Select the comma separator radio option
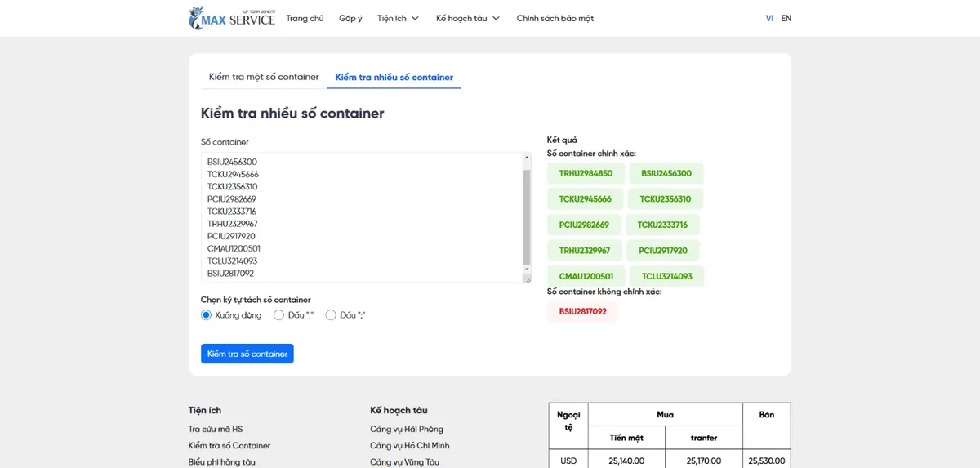This screenshot has width=980, height=468. (279, 315)
